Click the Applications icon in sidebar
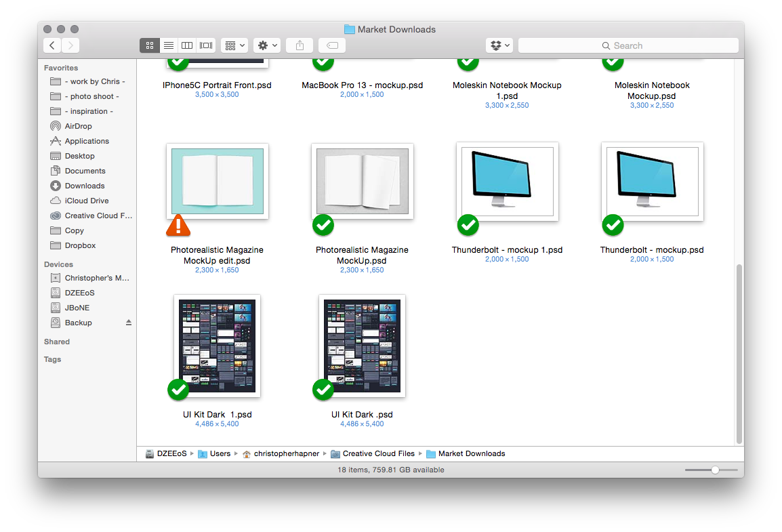The width and height of the screenshot is (782, 532). click(x=56, y=141)
